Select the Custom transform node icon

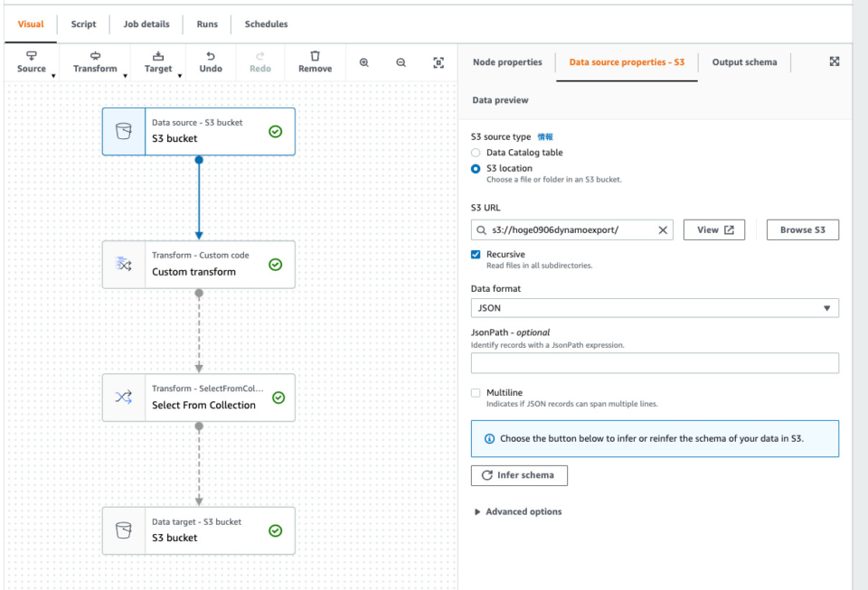click(124, 265)
